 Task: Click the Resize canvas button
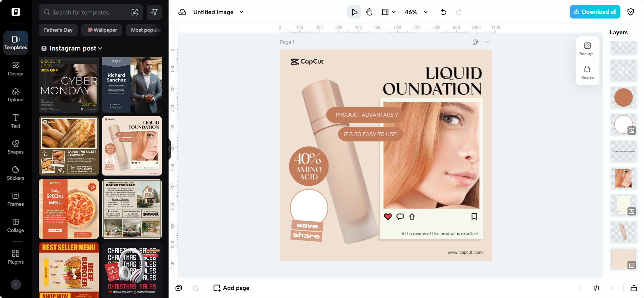(x=587, y=72)
